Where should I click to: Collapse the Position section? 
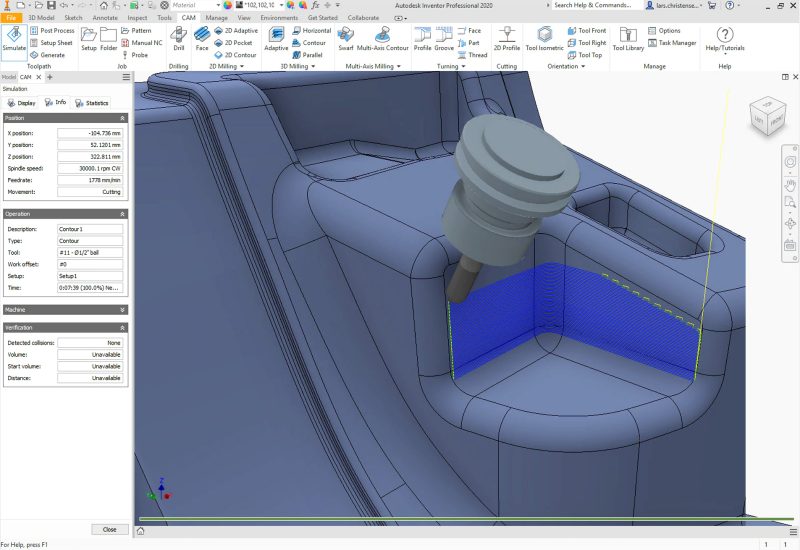click(122, 118)
